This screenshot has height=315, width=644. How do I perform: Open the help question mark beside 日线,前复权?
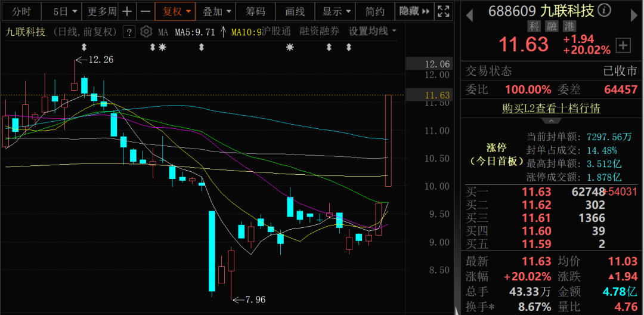pyautogui.click(x=128, y=32)
